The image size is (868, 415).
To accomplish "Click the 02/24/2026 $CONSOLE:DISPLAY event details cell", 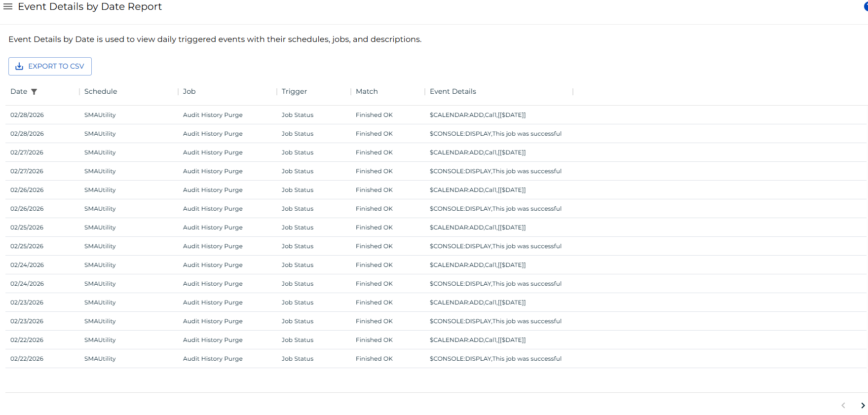I will (495, 284).
